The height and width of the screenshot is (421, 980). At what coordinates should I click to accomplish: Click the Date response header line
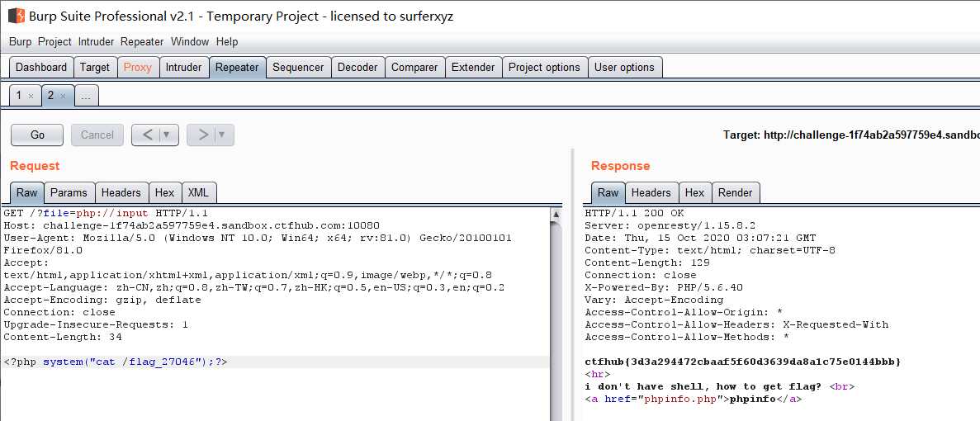pos(700,238)
